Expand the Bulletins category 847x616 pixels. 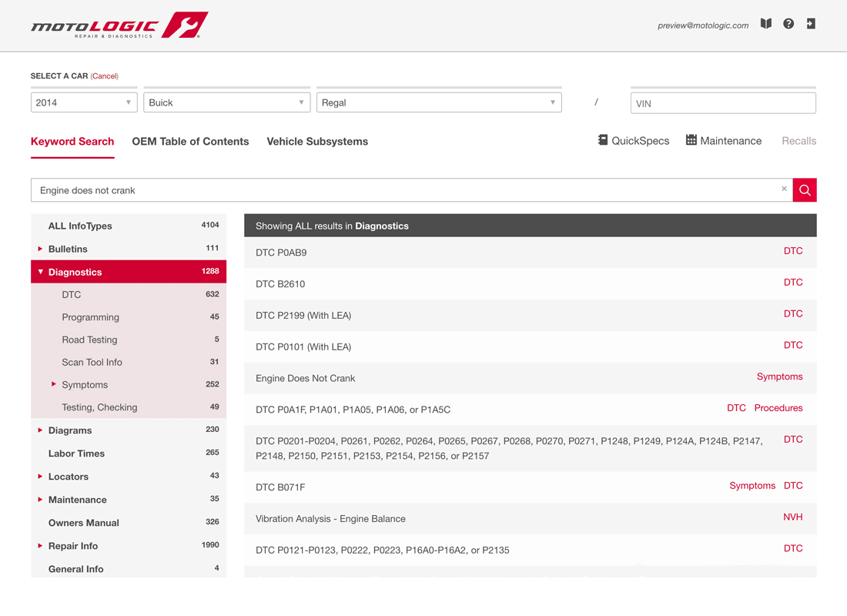tap(40, 249)
